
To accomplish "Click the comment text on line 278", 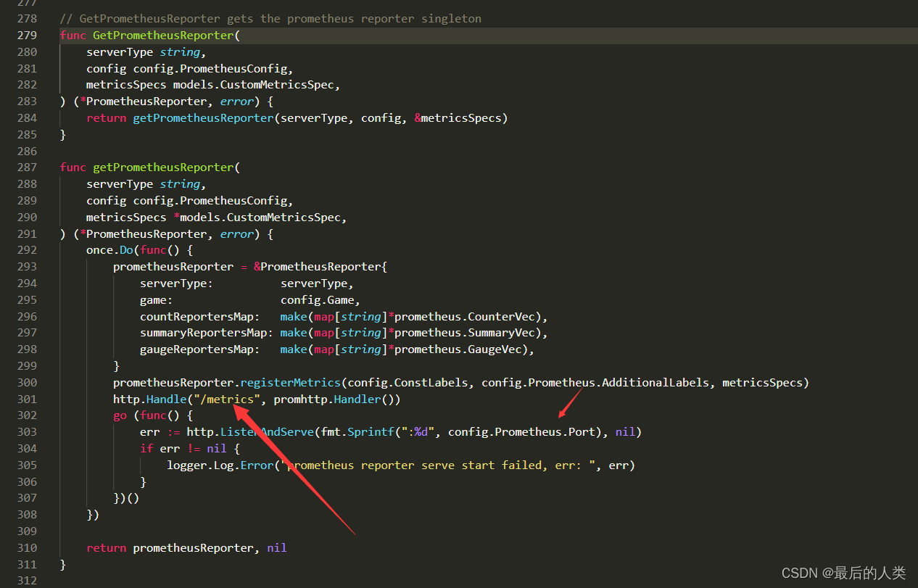I will (270, 18).
